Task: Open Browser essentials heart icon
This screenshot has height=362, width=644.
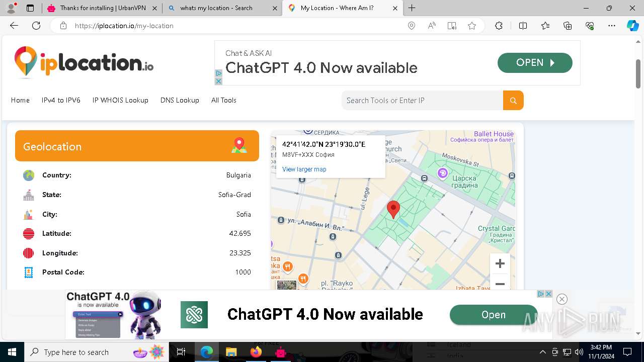Action: [x=590, y=26]
